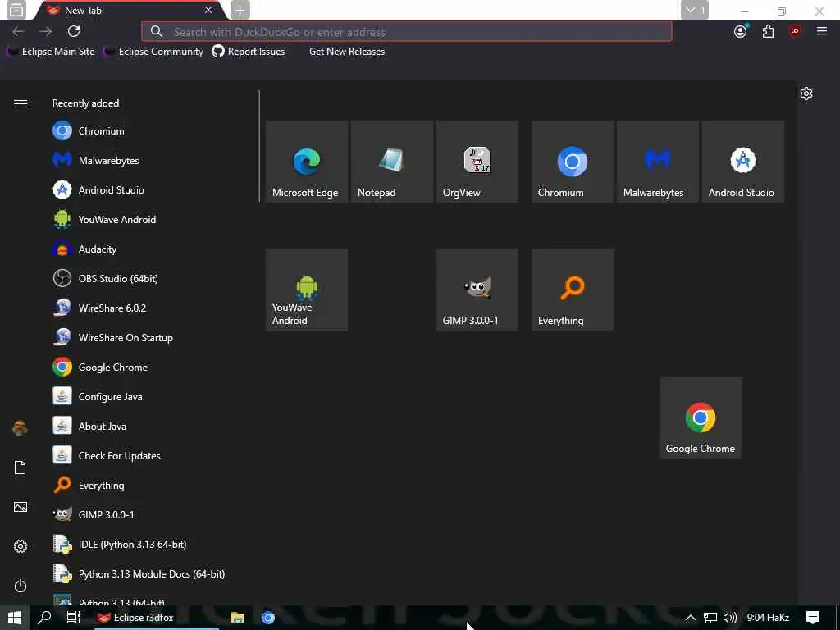Launch Android Studio tile

tap(742, 162)
